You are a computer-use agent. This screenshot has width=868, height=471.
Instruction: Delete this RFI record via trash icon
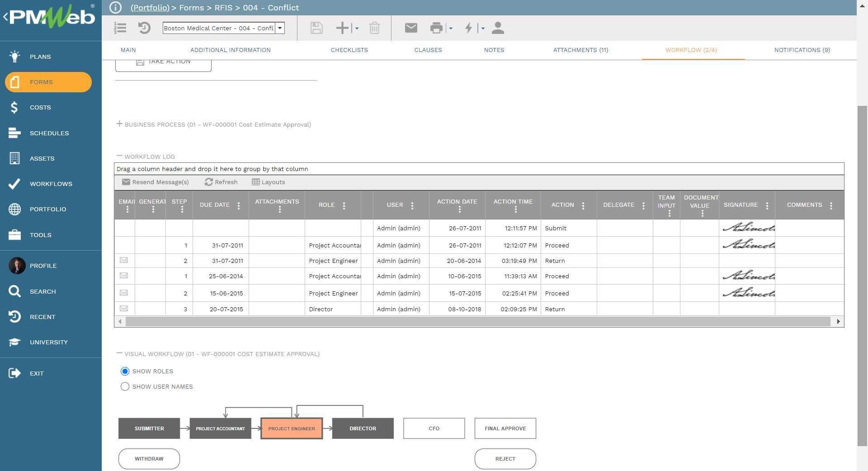374,28
